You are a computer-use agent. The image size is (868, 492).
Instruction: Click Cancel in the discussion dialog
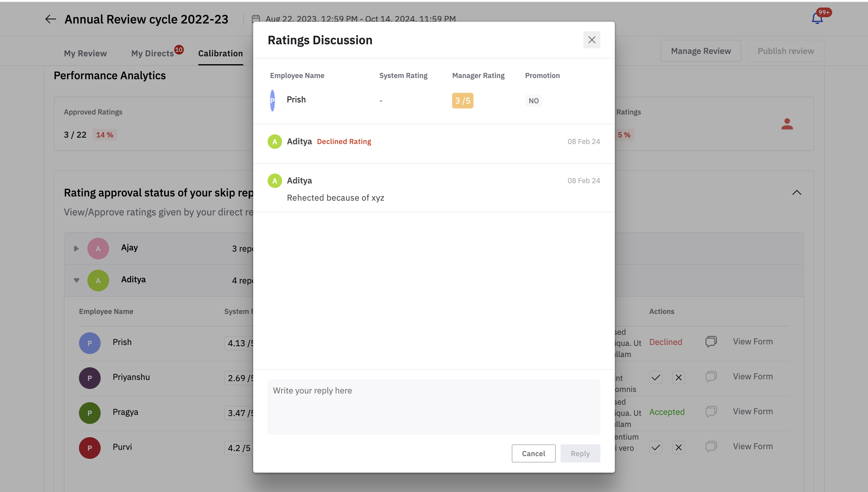533,453
